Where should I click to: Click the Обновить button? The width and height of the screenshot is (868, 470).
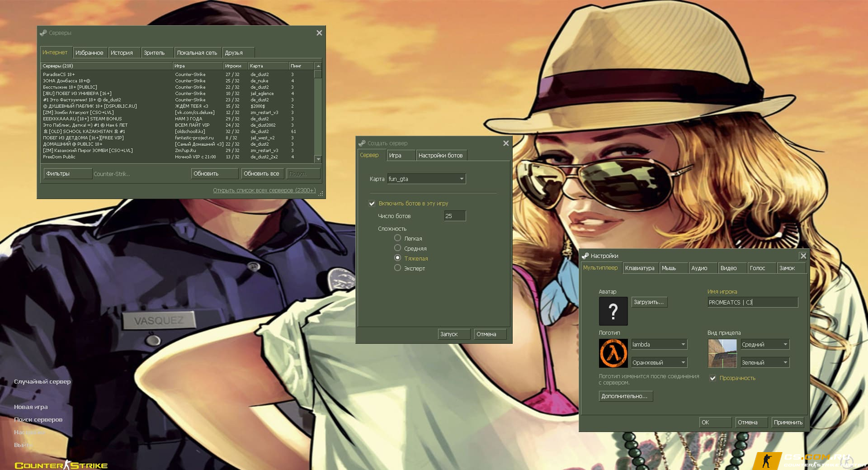point(215,174)
